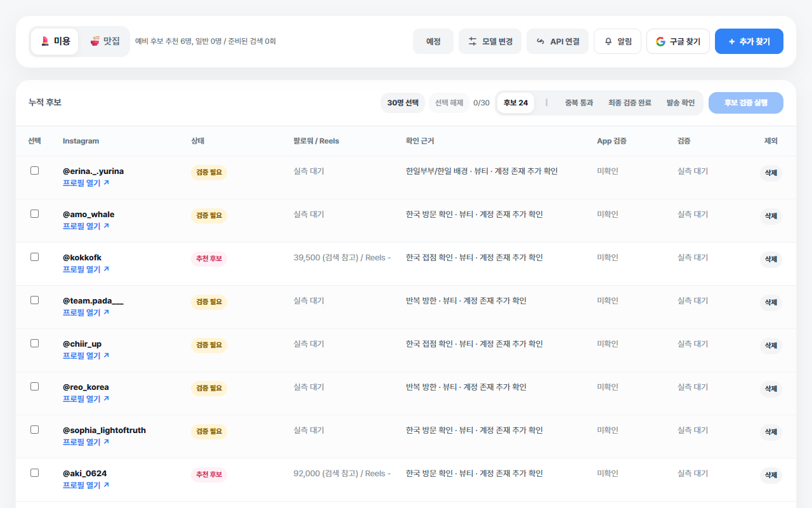Open 모델 변경 model settings
This screenshot has width=812, height=508.
[x=490, y=41]
